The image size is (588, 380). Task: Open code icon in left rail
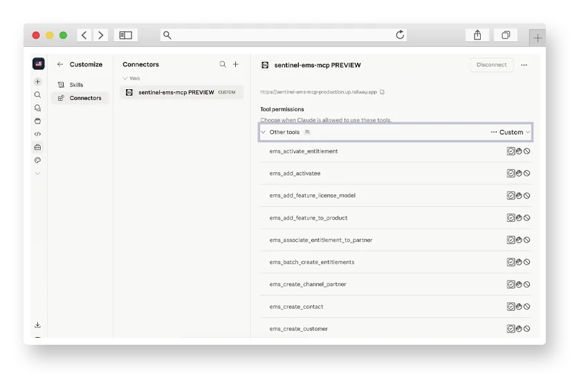click(37, 134)
